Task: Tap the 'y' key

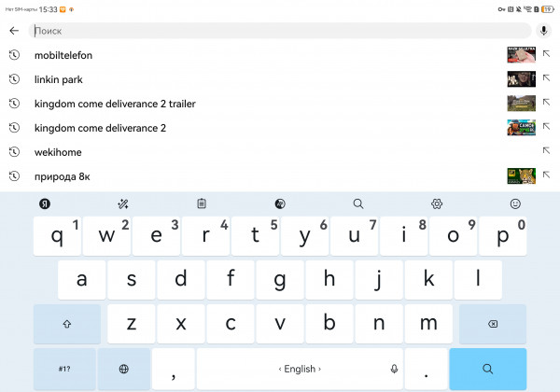Action: coord(304,235)
